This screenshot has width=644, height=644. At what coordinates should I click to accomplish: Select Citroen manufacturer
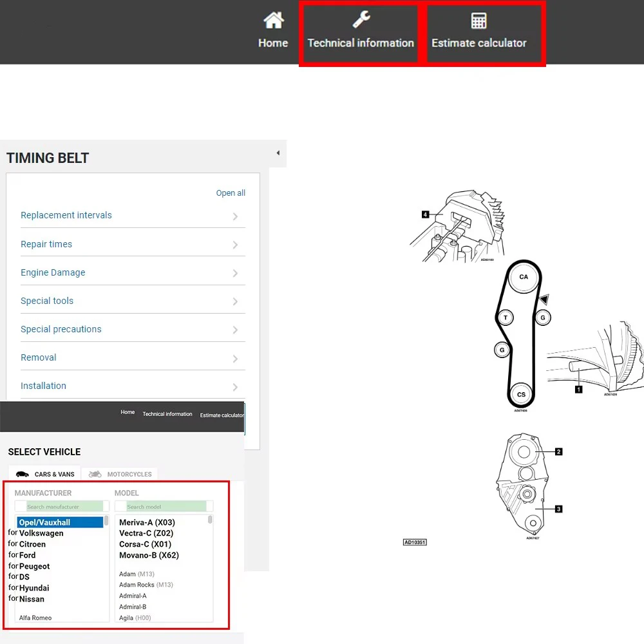point(32,544)
